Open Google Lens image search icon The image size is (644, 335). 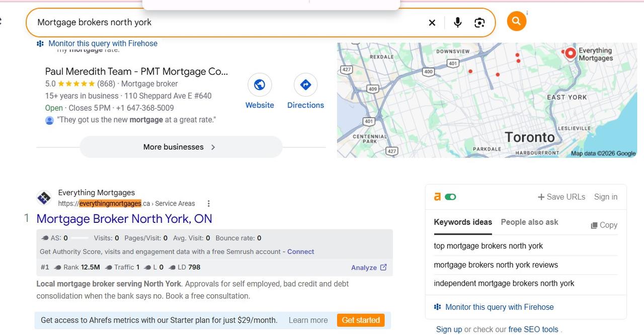pyautogui.click(x=479, y=23)
